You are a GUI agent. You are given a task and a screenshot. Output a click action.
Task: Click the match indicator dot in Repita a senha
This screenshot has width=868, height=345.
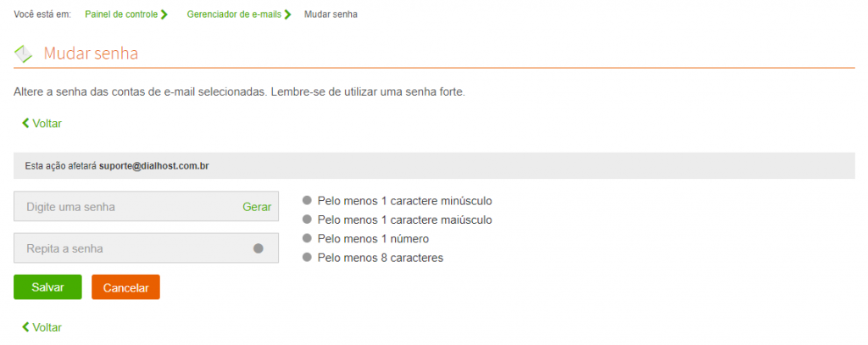click(258, 248)
